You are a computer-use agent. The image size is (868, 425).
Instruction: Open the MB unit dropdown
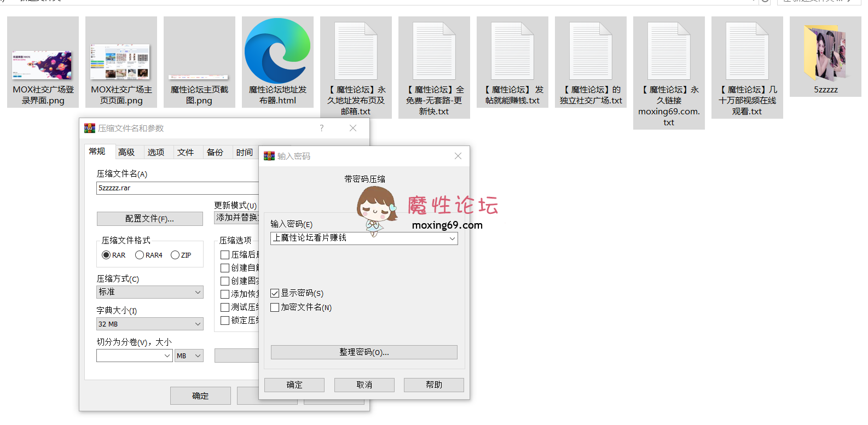point(189,356)
